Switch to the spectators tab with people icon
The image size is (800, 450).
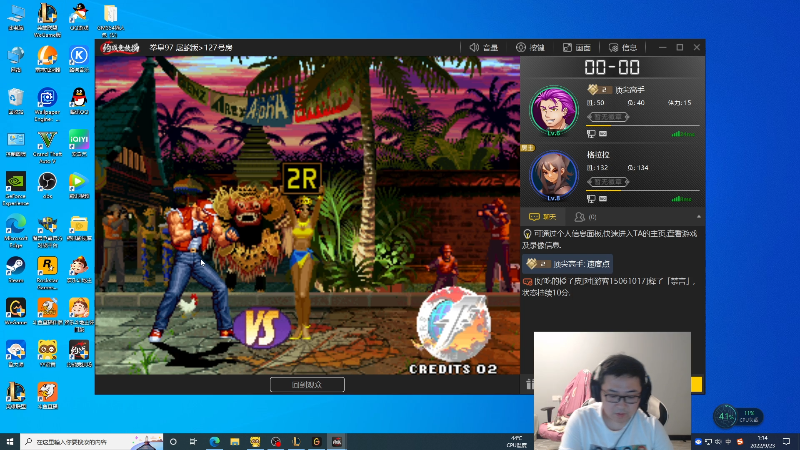(585, 217)
